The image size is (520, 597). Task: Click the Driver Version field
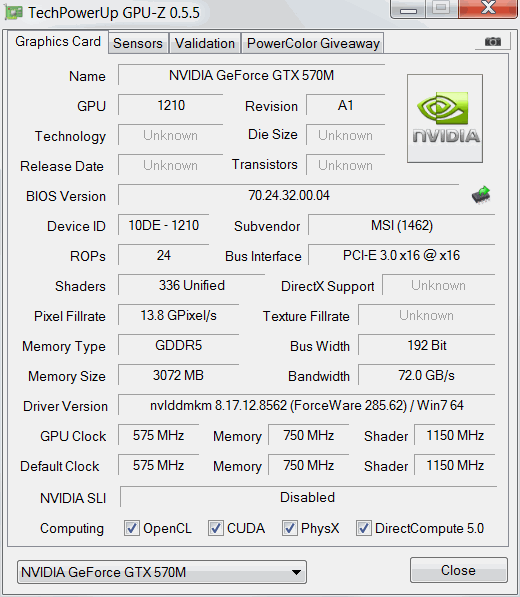tap(306, 405)
